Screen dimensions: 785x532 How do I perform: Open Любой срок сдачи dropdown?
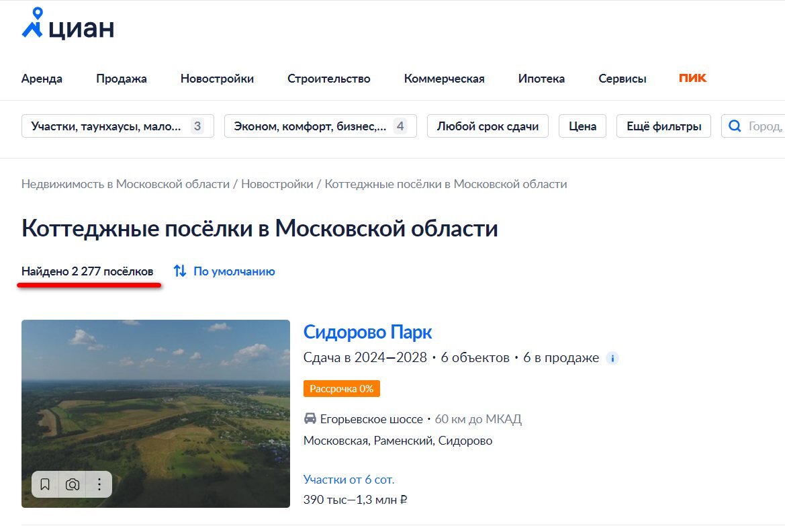pos(488,126)
